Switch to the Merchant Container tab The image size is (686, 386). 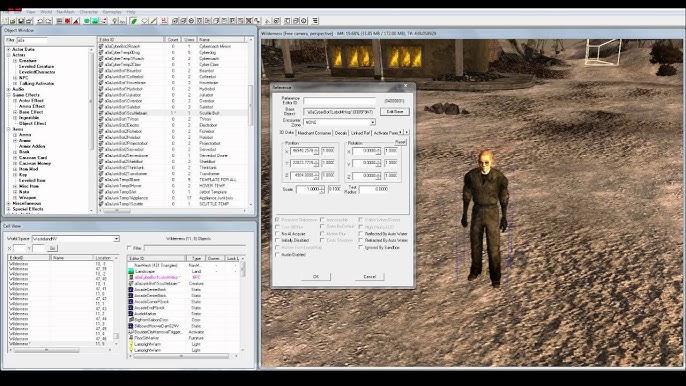click(x=314, y=133)
